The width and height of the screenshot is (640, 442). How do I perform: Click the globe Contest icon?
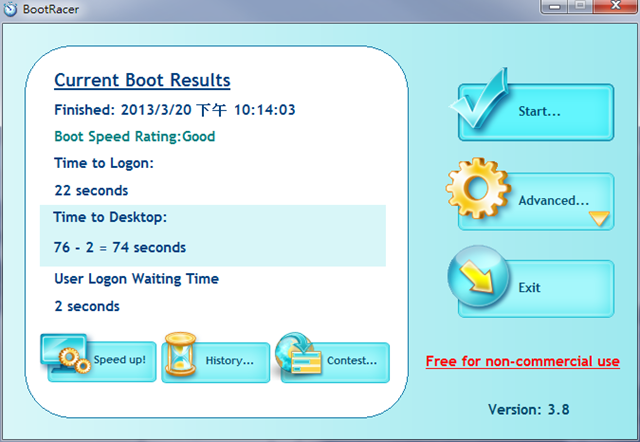298,353
